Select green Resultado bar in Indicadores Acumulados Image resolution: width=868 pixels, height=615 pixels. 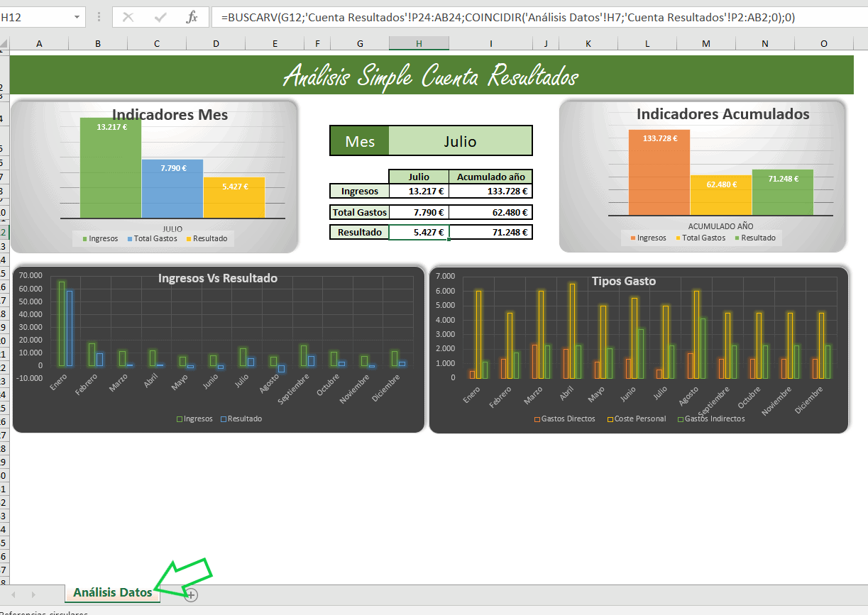pos(783,192)
